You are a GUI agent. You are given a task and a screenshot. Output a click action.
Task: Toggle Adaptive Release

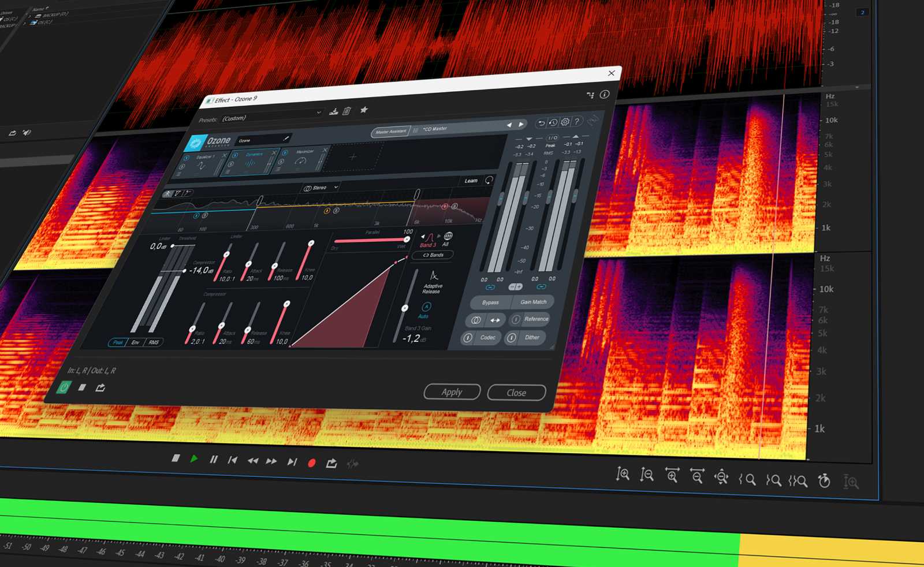[433, 282]
